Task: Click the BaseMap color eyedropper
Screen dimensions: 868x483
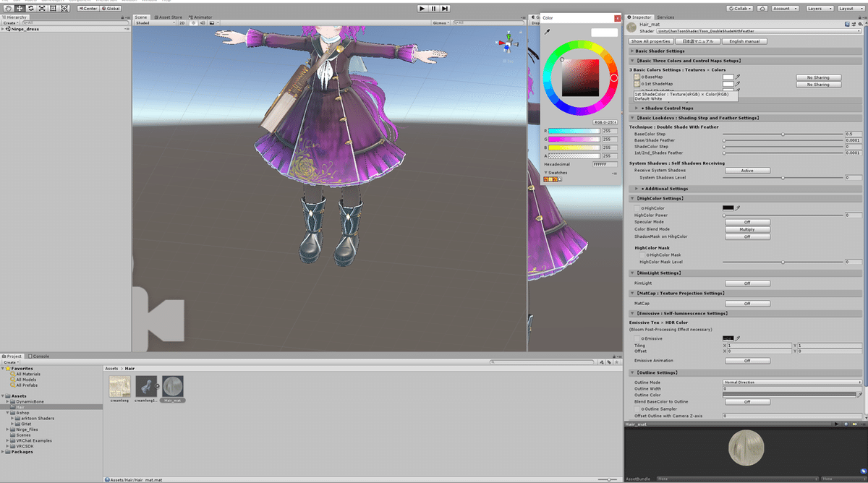Action: (738, 77)
